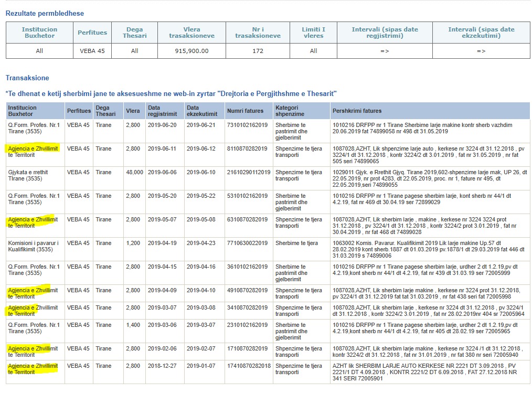Image resolution: width=532 pixels, height=393 pixels.
Task: Open "Komisioni i pavarur i Kualifikimit (3535)" institution
Action: coord(33,246)
